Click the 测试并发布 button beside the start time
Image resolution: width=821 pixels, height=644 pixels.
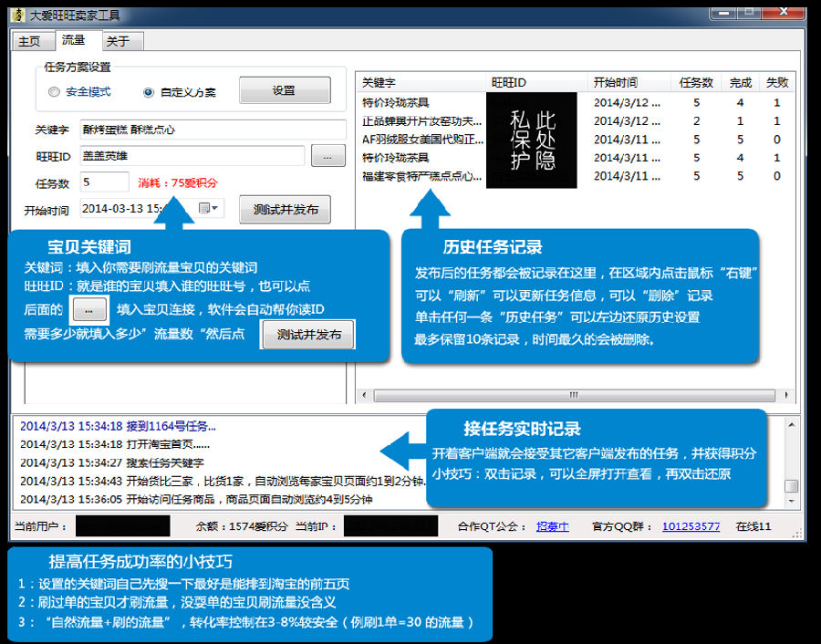pyautogui.click(x=286, y=209)
